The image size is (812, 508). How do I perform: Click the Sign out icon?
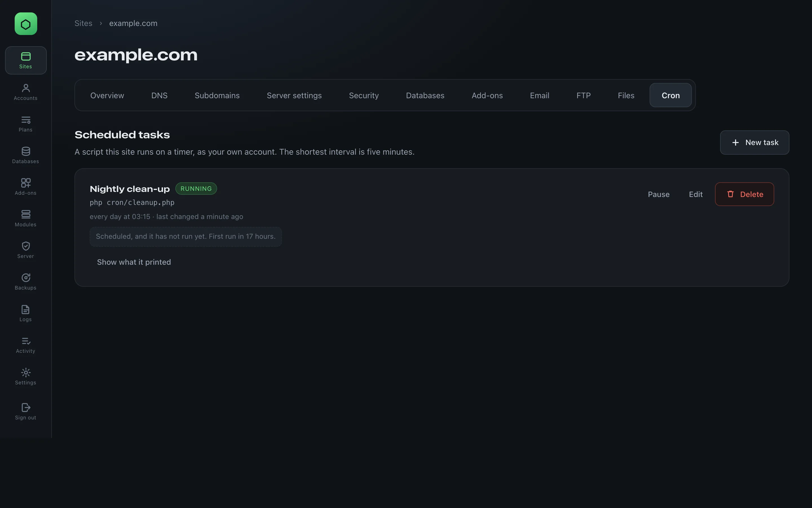[26, 411]
